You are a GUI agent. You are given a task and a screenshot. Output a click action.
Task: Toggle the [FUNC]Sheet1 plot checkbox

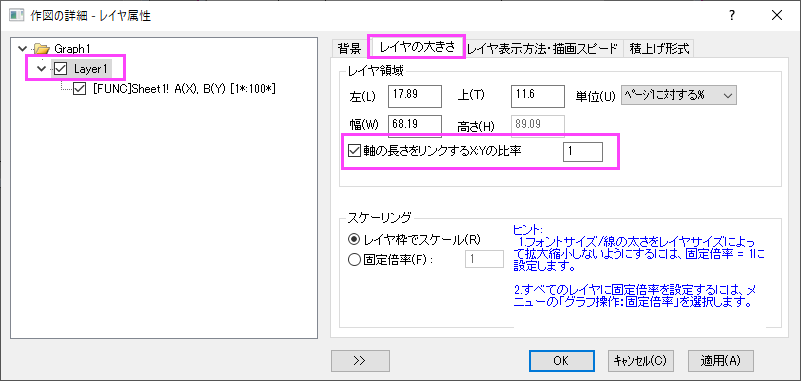pyautogui.click(x=80, y=89)
